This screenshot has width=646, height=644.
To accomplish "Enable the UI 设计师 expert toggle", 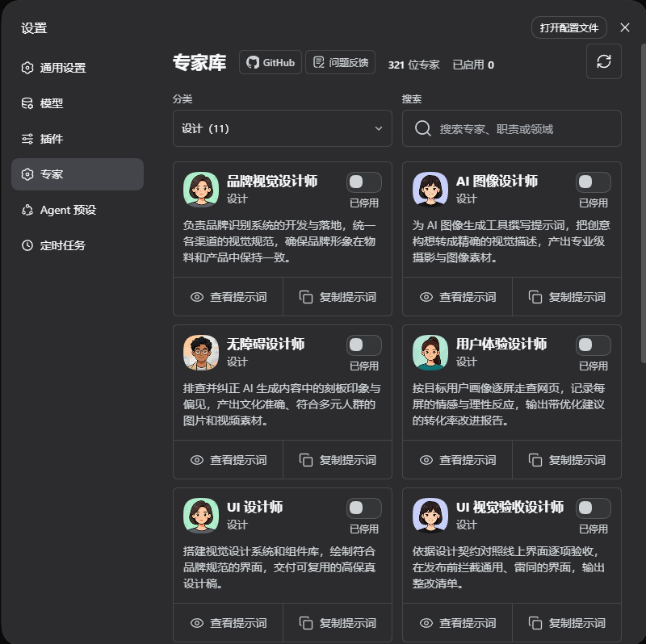I will click(x=364, y=508).
